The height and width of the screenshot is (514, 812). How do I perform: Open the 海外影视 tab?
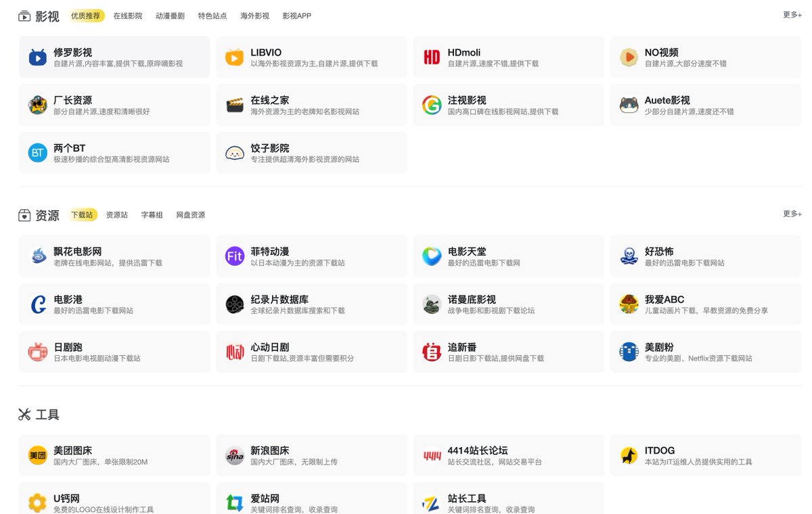(x=254, y=16)
